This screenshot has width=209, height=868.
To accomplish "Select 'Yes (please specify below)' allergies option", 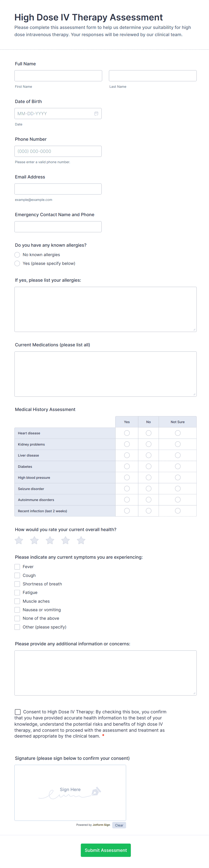I will coord(17,264).
